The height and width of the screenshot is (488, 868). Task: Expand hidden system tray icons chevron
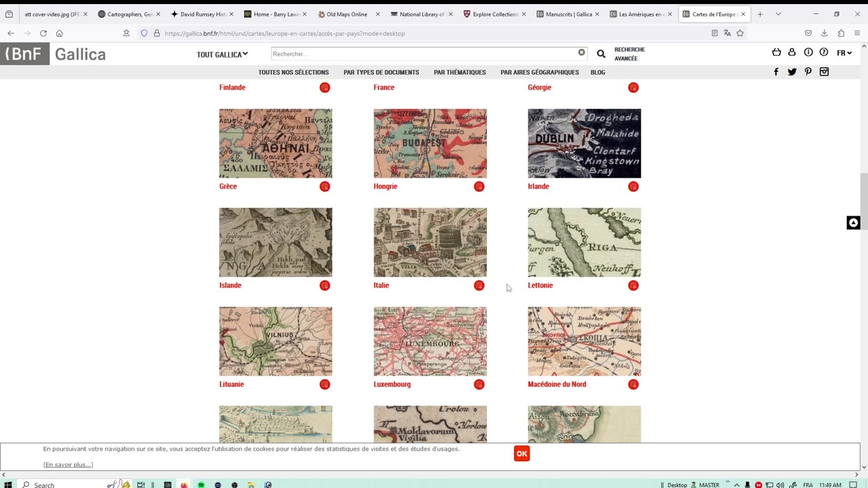point(736,485)
